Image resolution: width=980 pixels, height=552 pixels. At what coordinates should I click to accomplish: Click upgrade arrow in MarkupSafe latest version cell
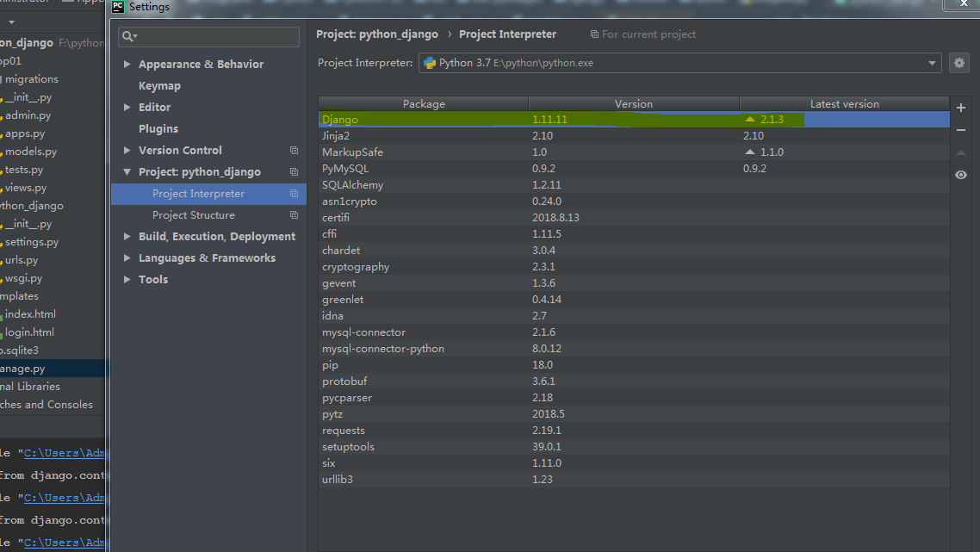click(750, 152)
